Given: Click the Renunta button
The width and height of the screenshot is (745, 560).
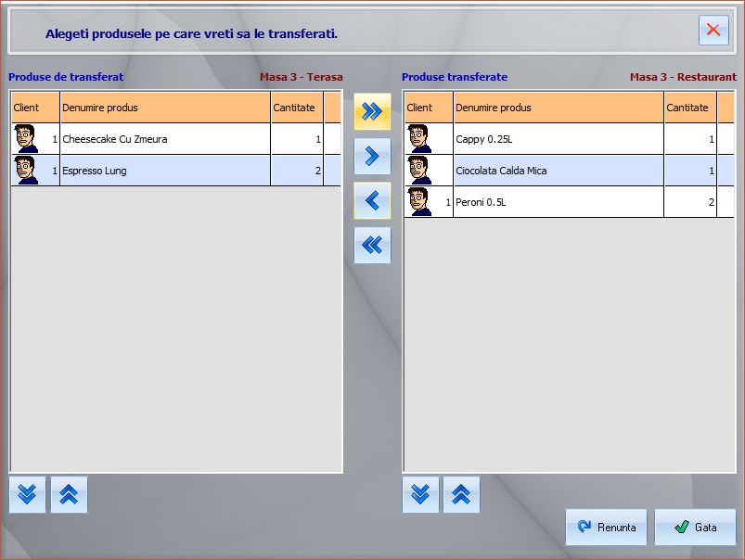Looking at the screenshot, I should 606,527.
